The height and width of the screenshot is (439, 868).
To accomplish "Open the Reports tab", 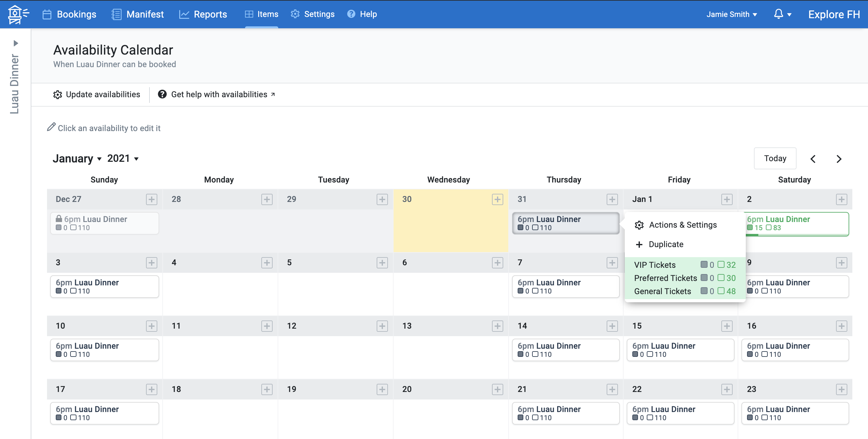I will click(203, 14).
